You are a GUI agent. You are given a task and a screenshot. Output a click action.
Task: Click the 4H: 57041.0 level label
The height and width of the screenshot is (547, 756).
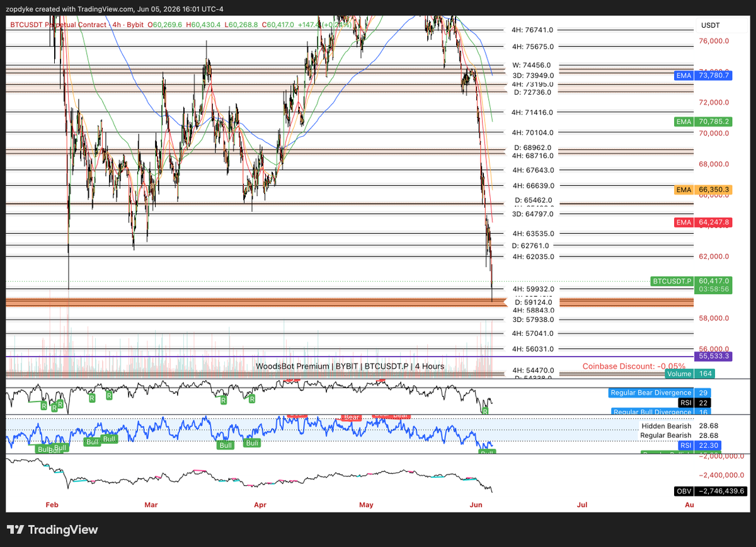click(x=533, y=333)
